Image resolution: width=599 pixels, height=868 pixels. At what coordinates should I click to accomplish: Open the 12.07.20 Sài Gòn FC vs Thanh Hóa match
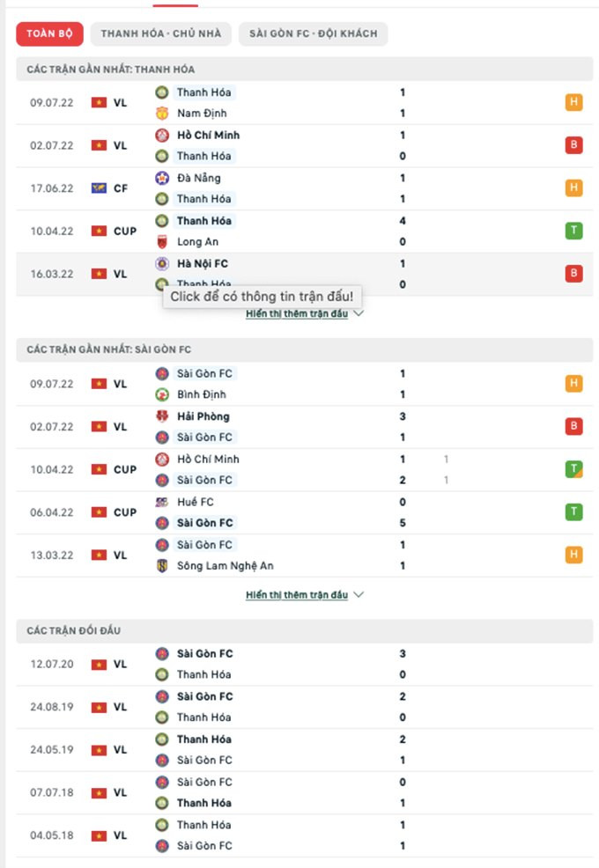tap(299, 665)
